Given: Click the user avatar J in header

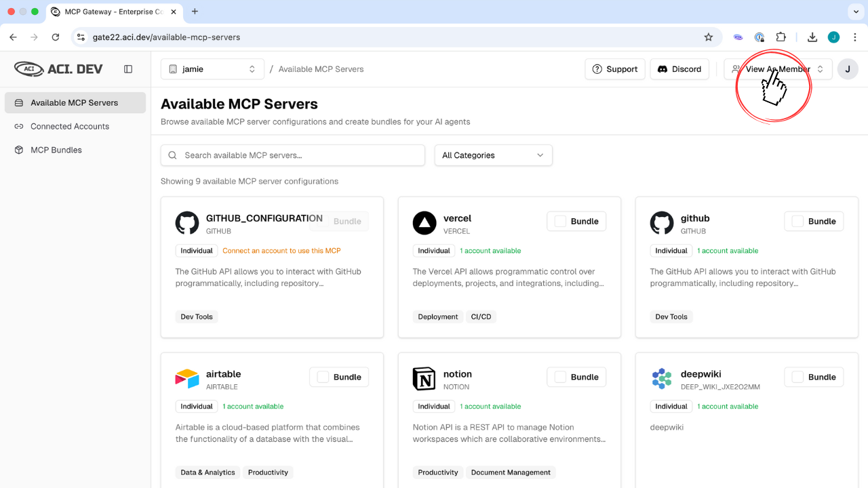Looking at the screenshot, I should [848, 69].
